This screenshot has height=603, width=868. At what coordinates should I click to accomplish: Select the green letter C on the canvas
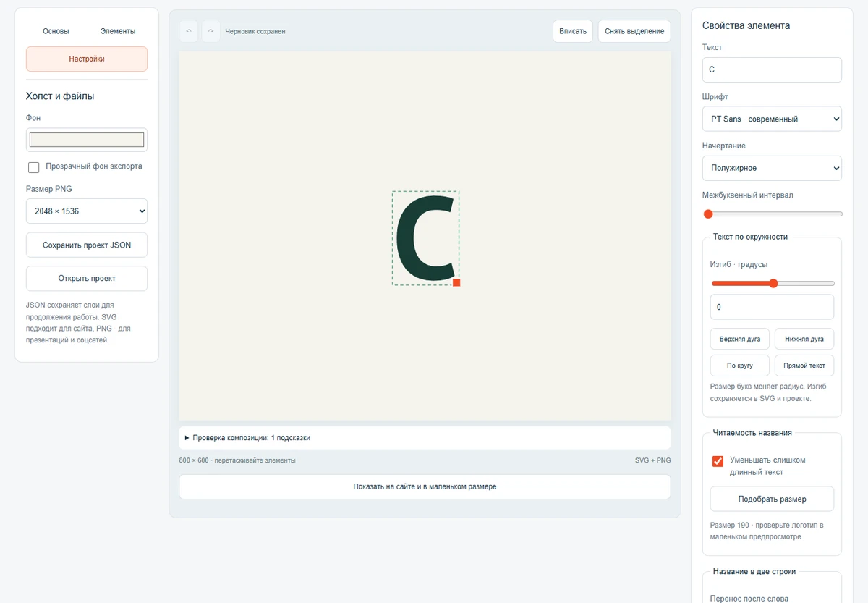pyautogui.click(x=425, y=237)
